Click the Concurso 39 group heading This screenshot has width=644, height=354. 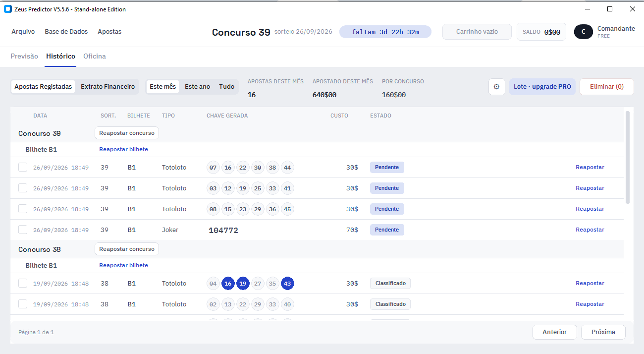point(40,133)
